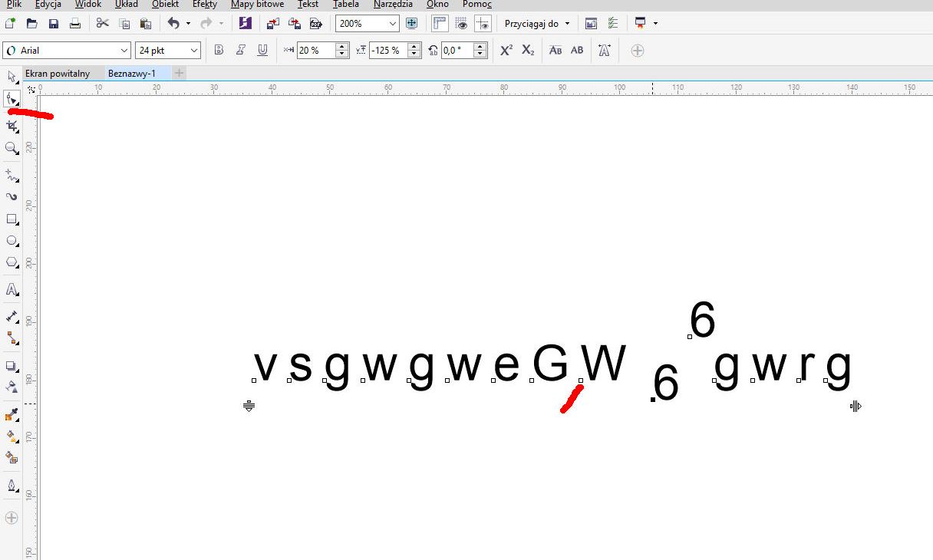Select the Shape tool in the toolbox
The image size is (933, 560).
point(12,99)
